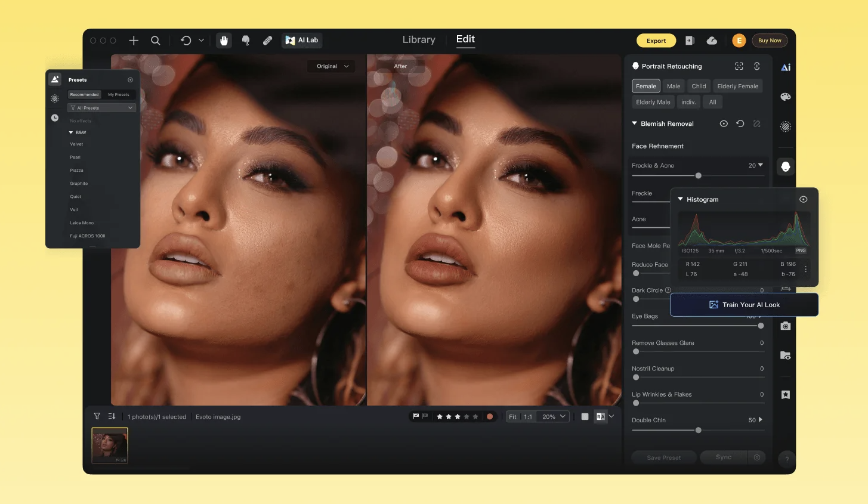The width and height of the screenshot is (868, 504).
Task: Expand the Double Chin value arrow
Action: (761, 420)
